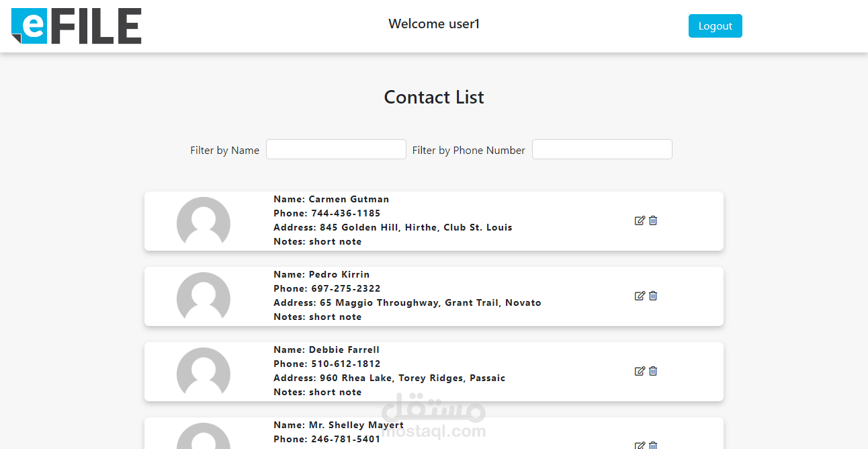Click the delete icon for Carmen Gutman

(653, 220)
